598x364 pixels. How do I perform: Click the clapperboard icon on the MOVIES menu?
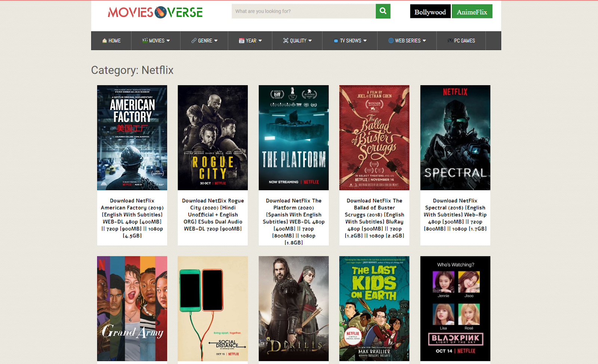tap(145, 41)
